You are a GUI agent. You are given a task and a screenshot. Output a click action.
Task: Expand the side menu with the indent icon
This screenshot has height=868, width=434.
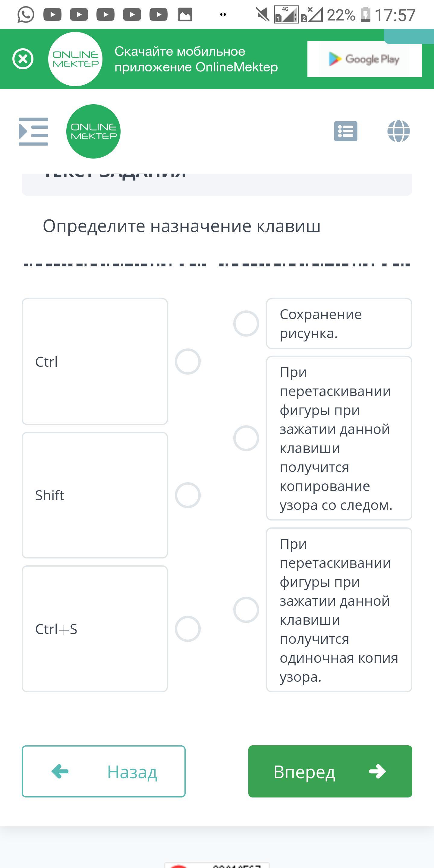coord(33,131)
